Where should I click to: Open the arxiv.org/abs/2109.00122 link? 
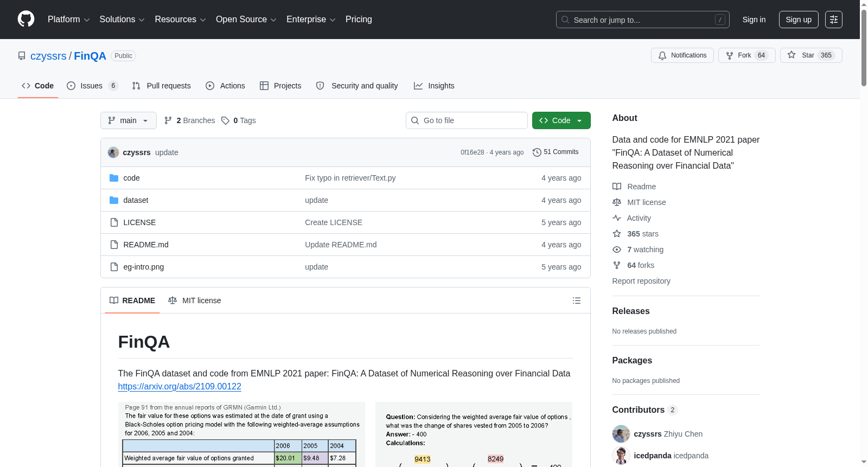pyautogui.click(x=180, y=386)
